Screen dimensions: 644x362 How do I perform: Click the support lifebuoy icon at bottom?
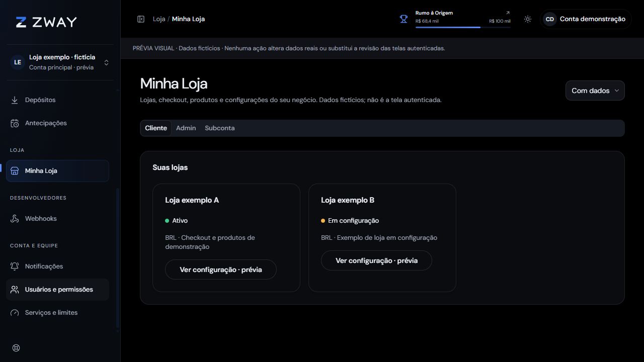[16, 348]
